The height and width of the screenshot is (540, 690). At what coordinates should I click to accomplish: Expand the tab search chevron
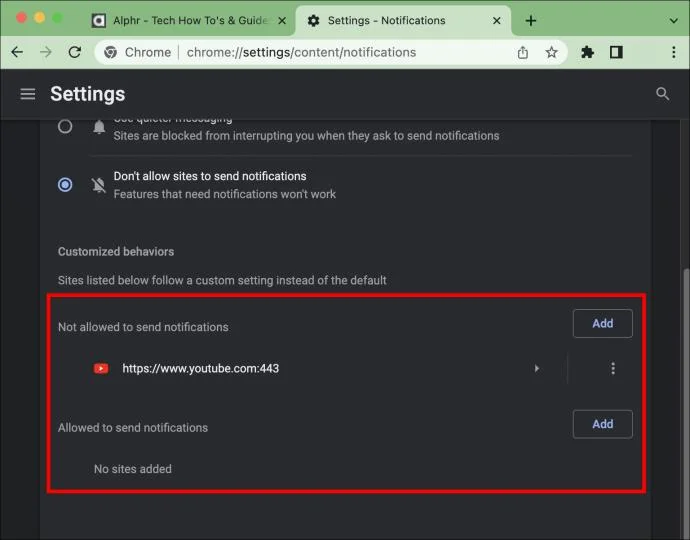tap(672, 20)
